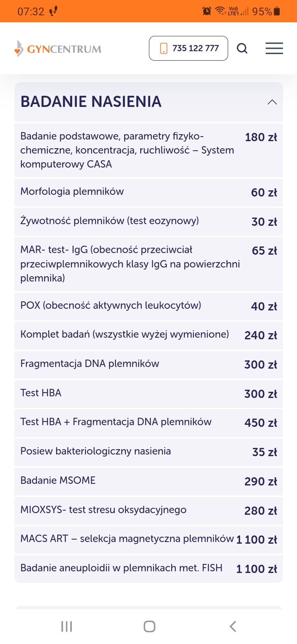Tap the Wi-Fi status icon
This screenshot has height=644, width=297.
[220, 12]
